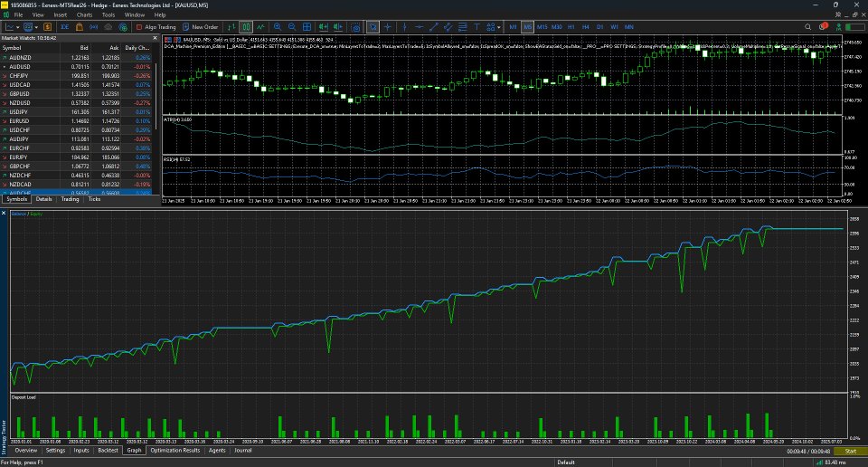The width and height of the screenshot is (868, 467).
Task: Open the IDE MetaEditor button
Action: [x=65, y=26]
